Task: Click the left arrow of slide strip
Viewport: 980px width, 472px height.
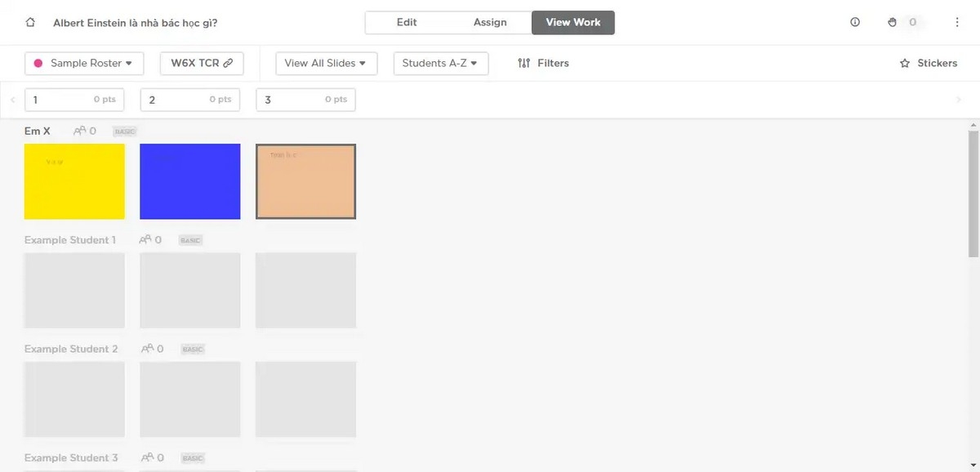Action: pos(13,100)
